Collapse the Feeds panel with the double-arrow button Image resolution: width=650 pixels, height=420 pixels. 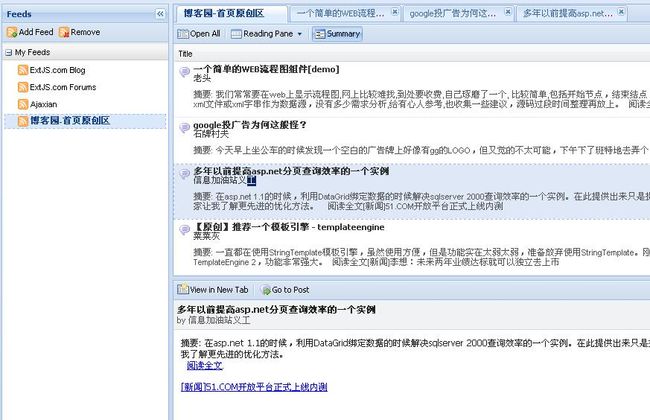[x=160, y=14]
